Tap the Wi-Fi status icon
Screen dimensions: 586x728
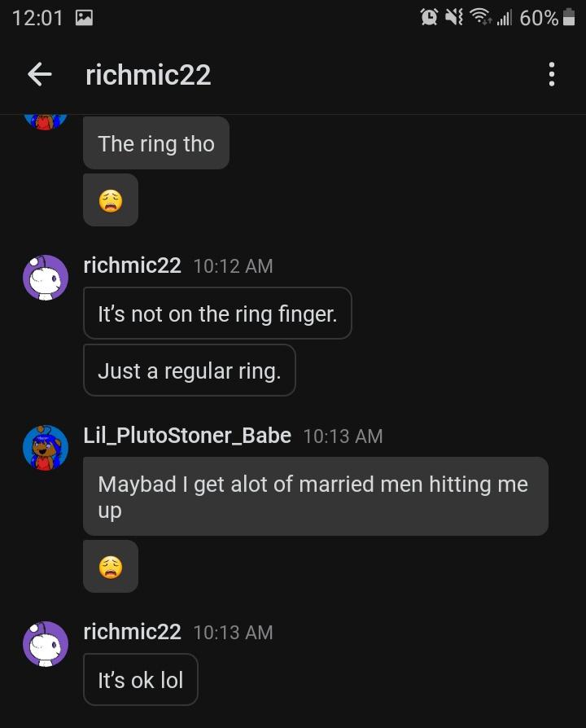click(x=481, y=16)
